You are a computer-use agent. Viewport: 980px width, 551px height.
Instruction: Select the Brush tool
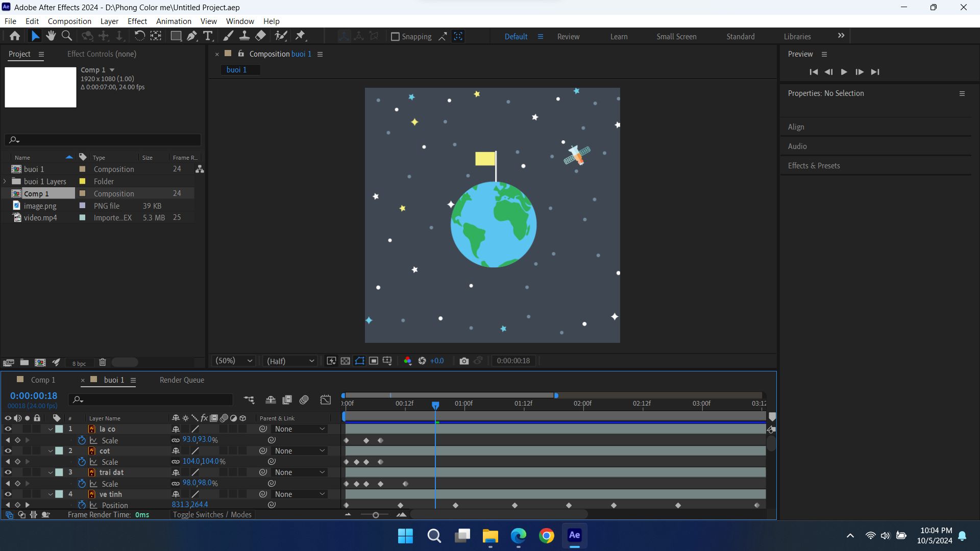228,36
